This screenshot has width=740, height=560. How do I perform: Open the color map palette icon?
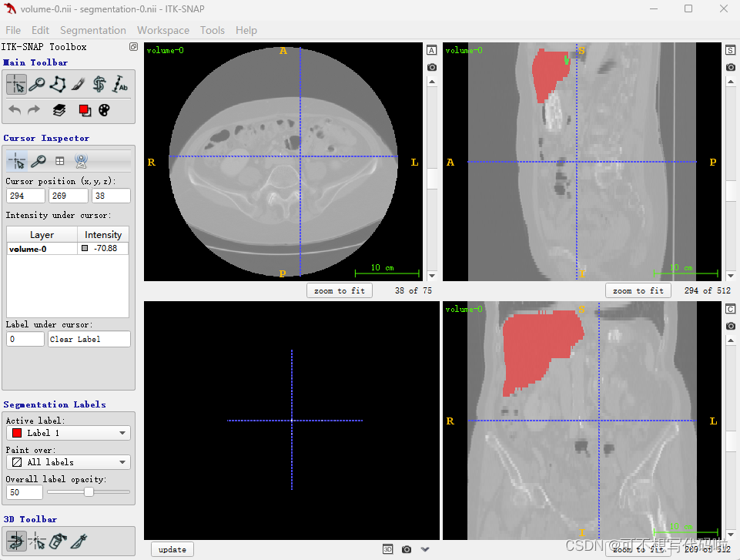104,110
